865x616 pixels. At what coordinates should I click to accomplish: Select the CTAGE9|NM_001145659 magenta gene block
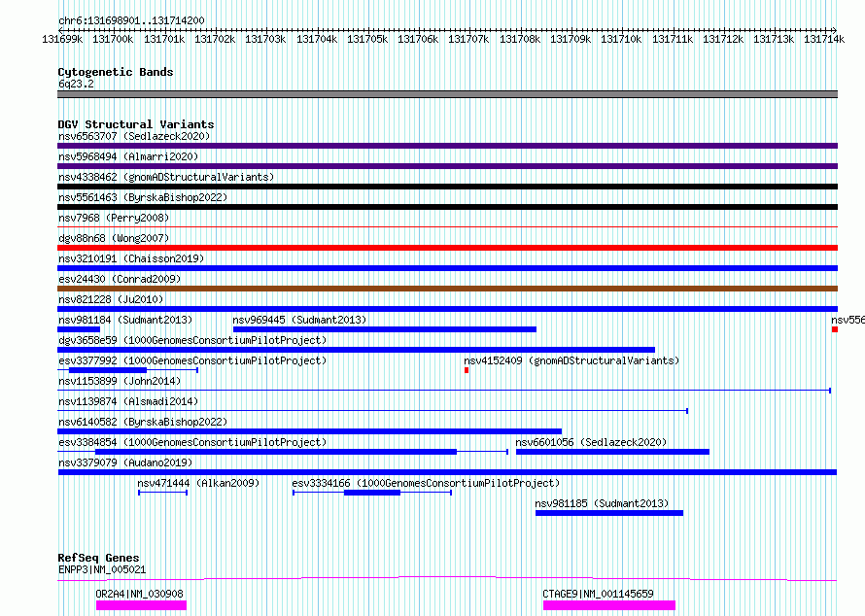[609, 605]
